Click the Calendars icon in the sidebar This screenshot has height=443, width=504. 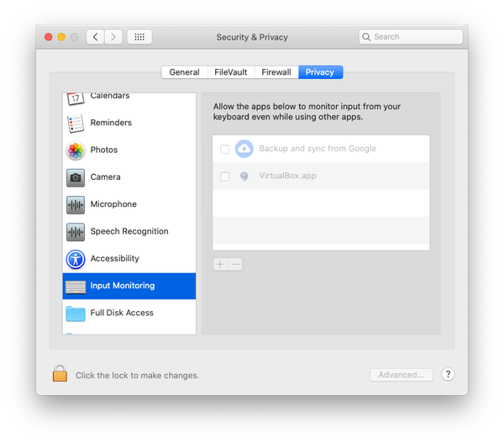76,98
